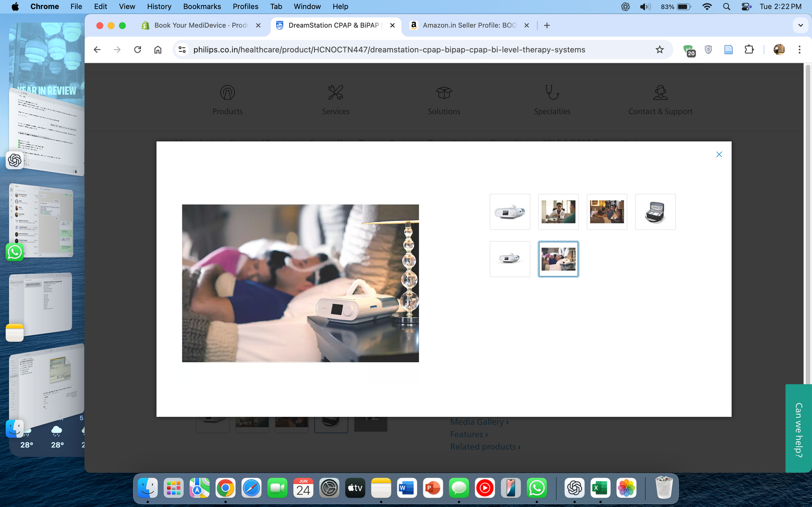Open the Bookmarks menu

coord(202,6)
